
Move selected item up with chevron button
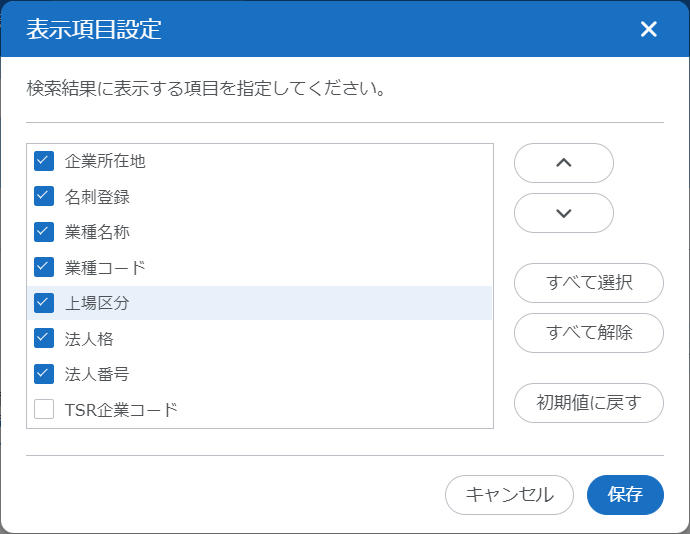coord(563,163)
